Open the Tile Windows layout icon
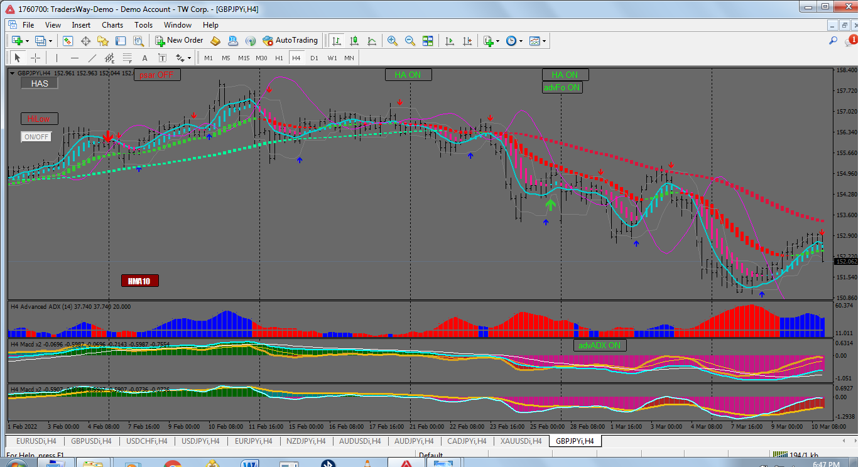868x467 pixels. click(x=428, y=41)
